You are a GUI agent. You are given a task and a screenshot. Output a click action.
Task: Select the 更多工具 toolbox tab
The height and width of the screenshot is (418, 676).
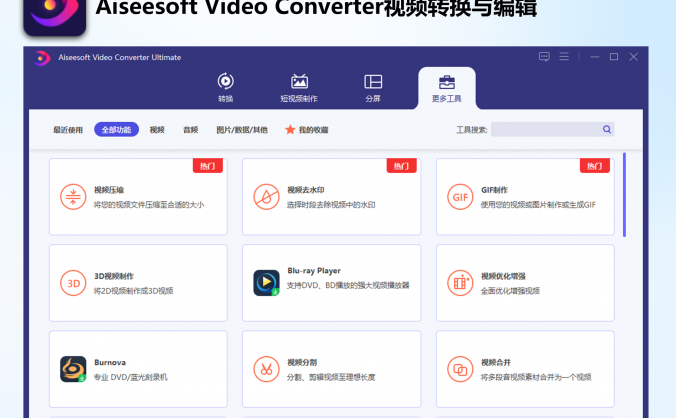click(x=447, y=88)
